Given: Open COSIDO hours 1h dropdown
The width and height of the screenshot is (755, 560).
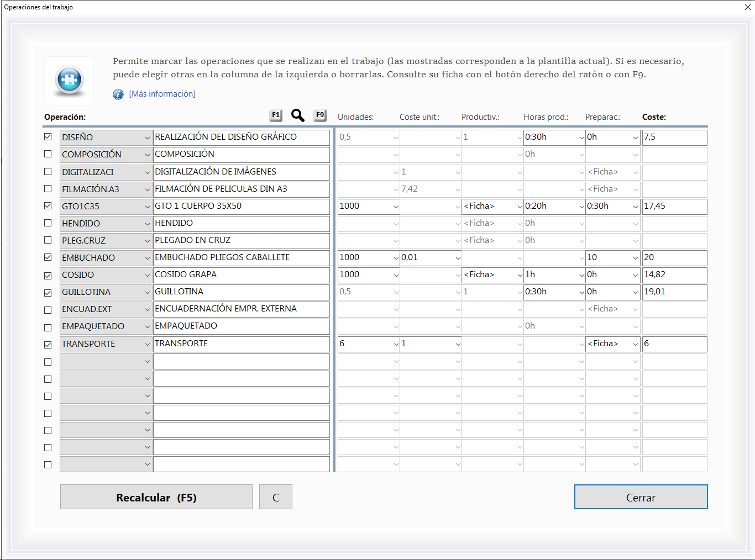Looking at the screenshot, I should coord(581,275).
